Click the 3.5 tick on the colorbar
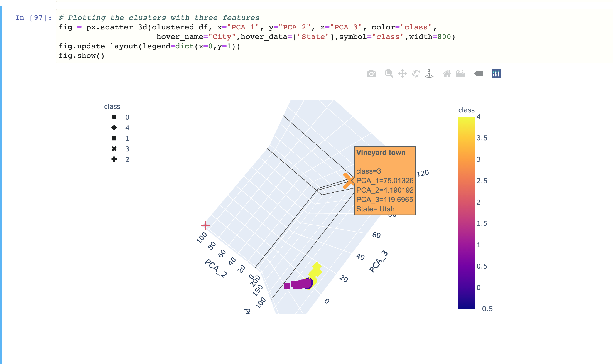This screenshot has width=613, height=364. (x=482, y=138)
